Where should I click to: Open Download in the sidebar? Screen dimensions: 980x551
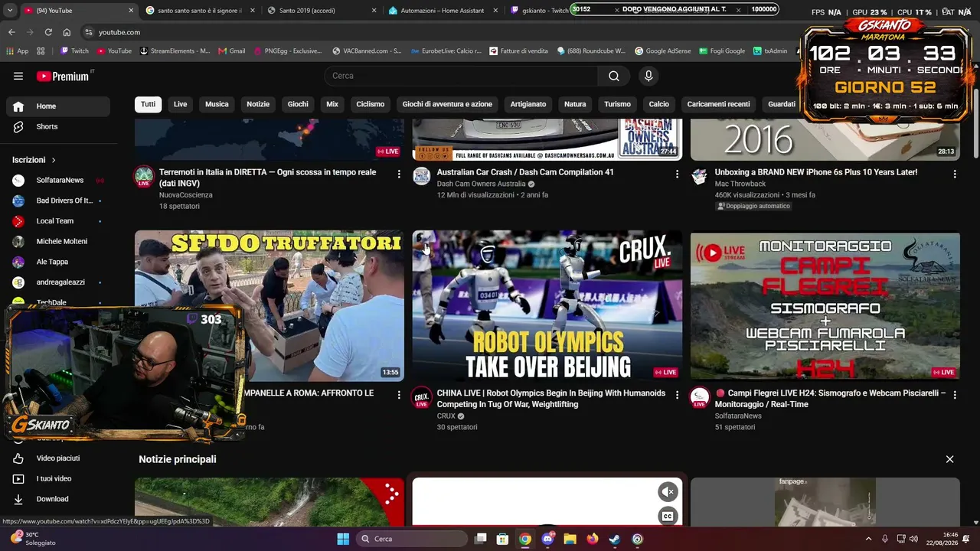click(x=58, y=499)
